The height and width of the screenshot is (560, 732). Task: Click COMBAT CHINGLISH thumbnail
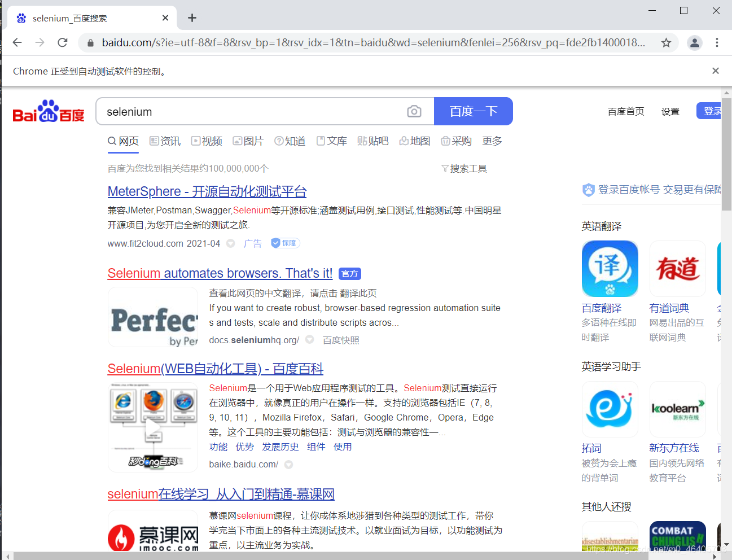pyautogui.click(x=678, y=536)
